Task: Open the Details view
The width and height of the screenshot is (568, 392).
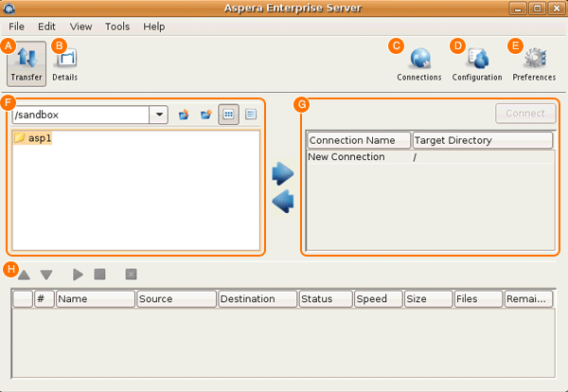Action: 65,63
